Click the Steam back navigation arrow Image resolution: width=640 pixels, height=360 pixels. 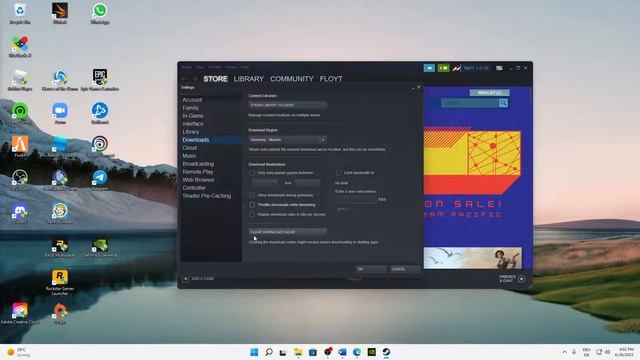[x=184, y=79]
